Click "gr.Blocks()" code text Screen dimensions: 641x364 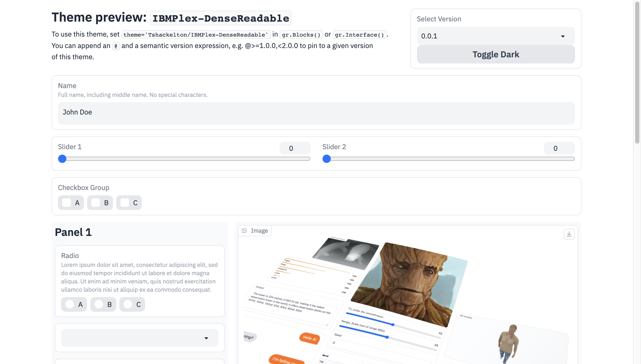301,35
